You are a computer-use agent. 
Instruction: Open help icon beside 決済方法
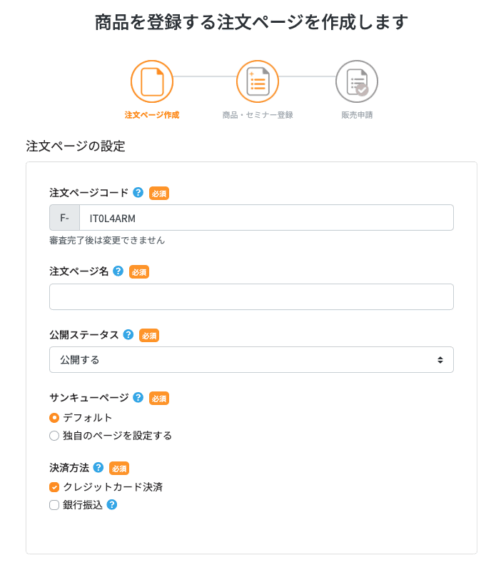pyautogui.click(x=98, y=467)
